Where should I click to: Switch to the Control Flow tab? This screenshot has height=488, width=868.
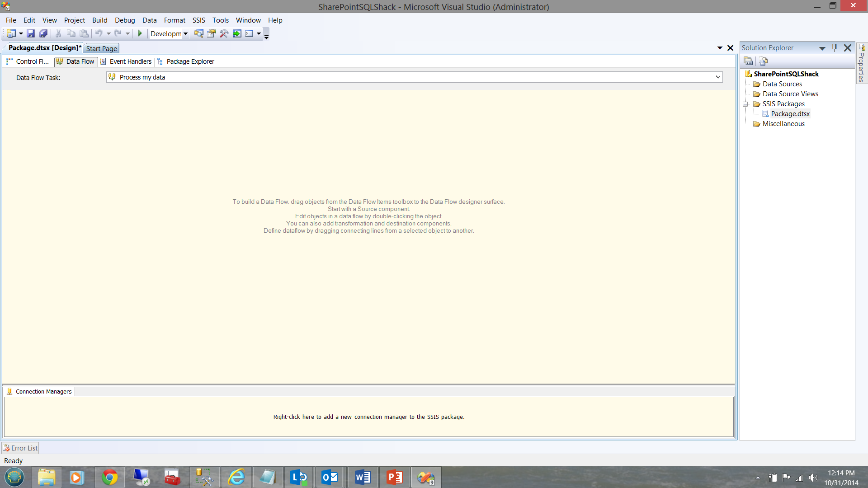coord(28,61)
